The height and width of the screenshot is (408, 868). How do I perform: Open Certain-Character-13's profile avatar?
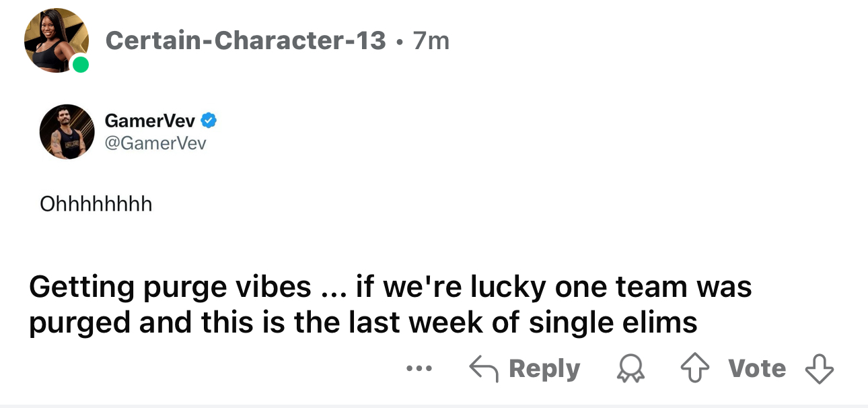coord(57,40)
